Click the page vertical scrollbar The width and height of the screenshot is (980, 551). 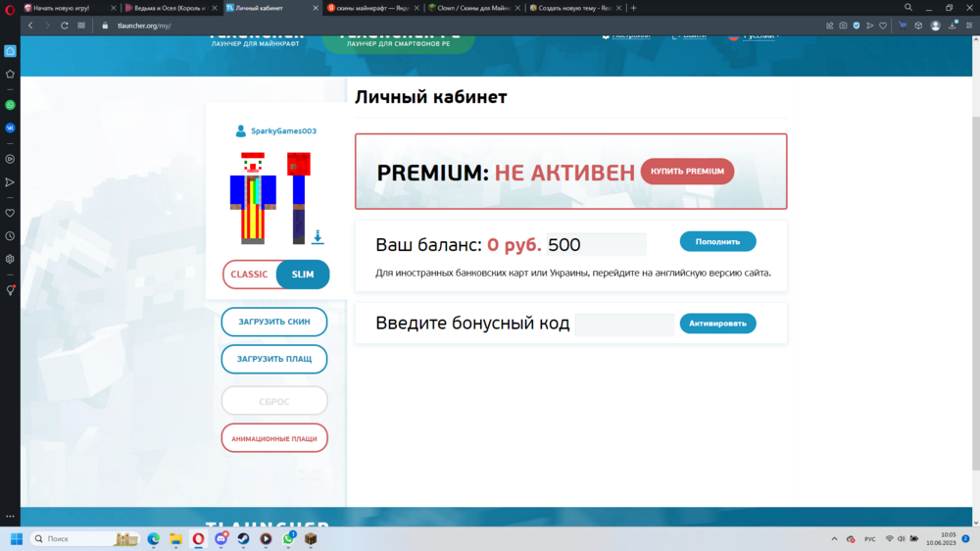(x=976, y=294)
